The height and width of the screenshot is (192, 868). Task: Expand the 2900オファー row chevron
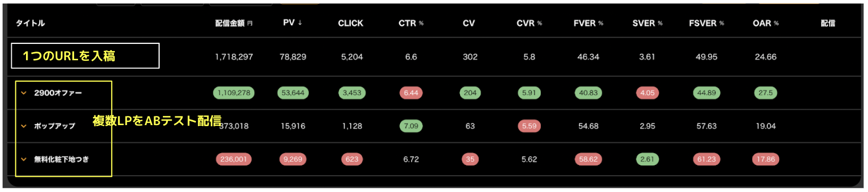pyautogui.click(x=23, y=93)
